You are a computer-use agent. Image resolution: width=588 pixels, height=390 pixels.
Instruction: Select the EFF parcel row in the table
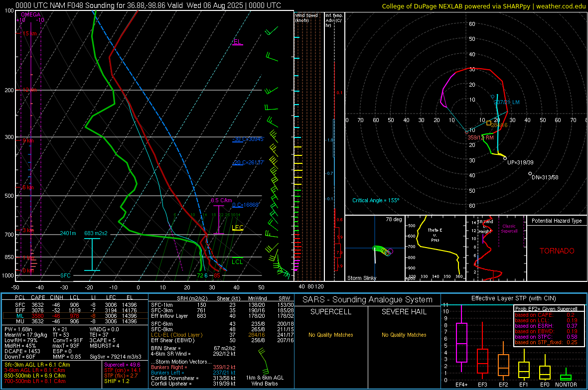point(76,310)
